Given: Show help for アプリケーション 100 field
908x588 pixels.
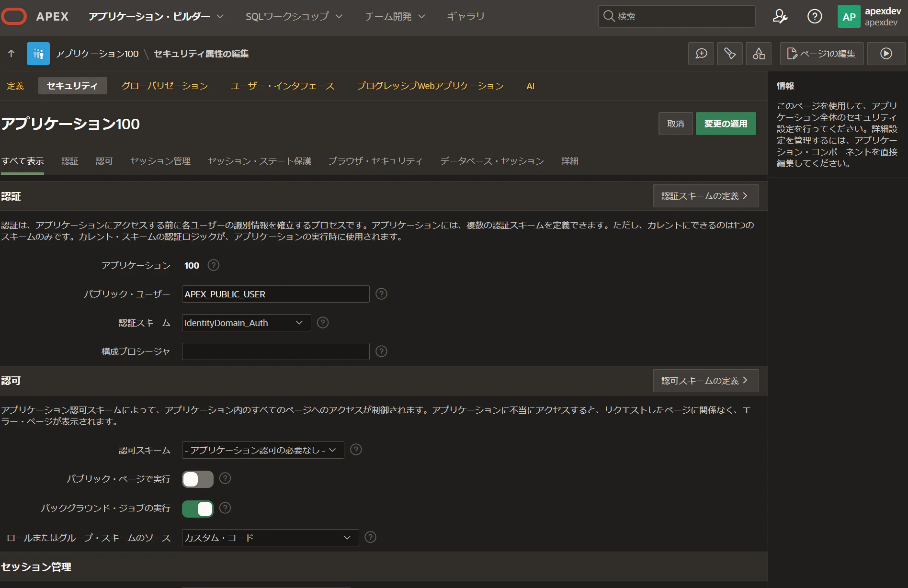Looking at the screenshot, I should (x=214, y=265).
